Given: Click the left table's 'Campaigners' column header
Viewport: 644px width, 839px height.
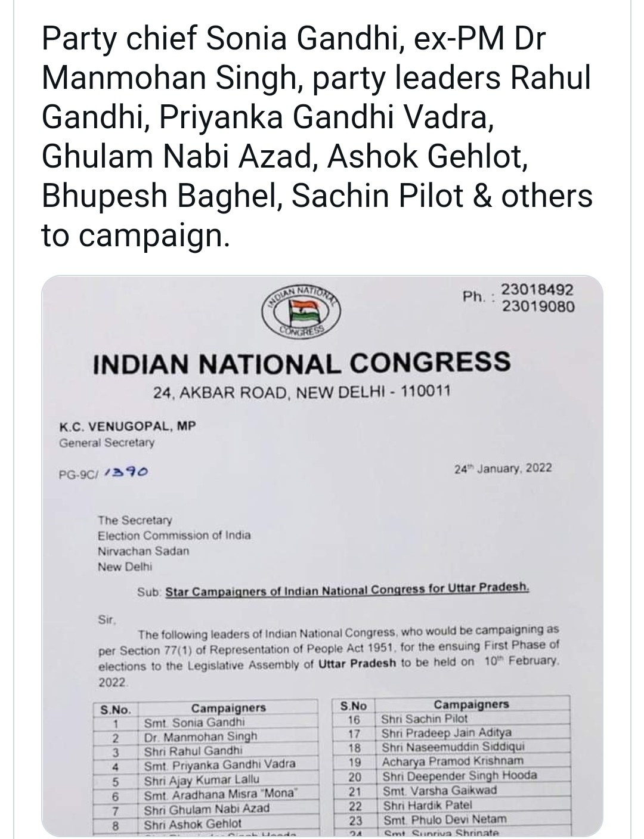Looking at the screenshot, I should pyautogui.click(x=228, y=708).
